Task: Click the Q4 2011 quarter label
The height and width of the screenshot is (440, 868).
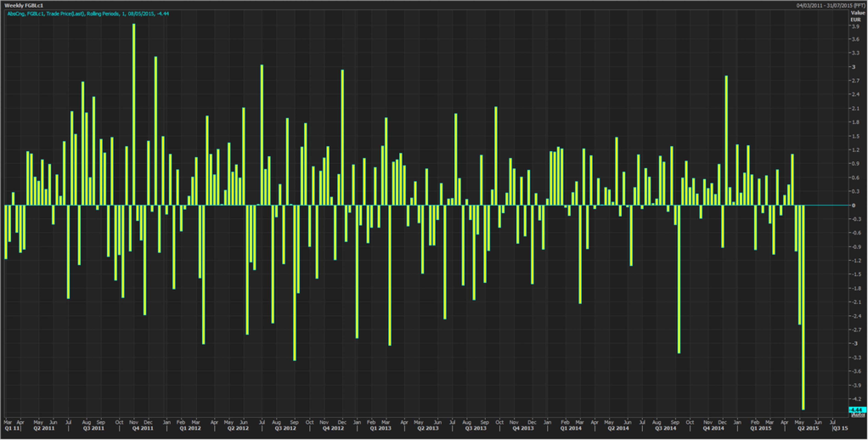Action: pos(143,428)
